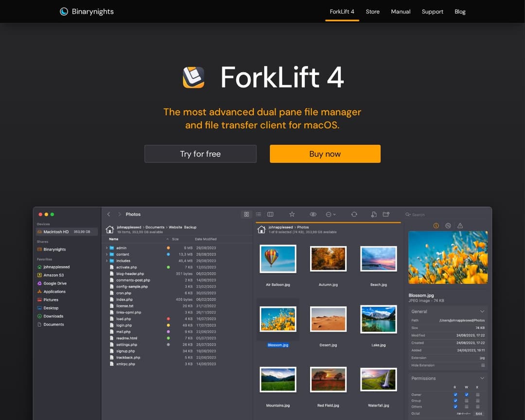Open Downloads in sidebar
525x420 pixels.
(50, 316)
